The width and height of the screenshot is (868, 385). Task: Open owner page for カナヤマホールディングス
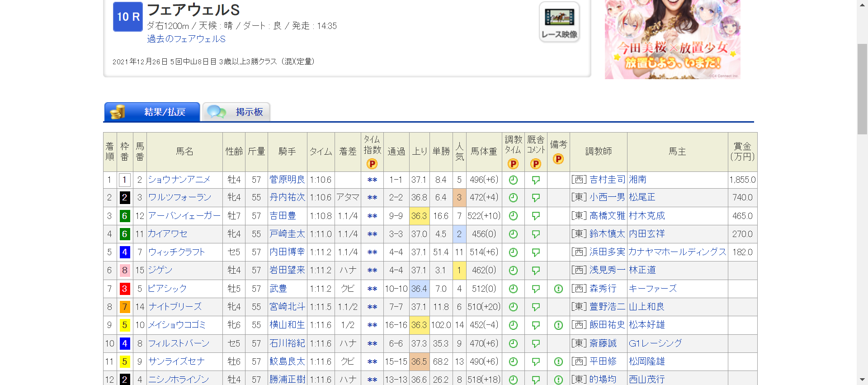click(677, 252)
